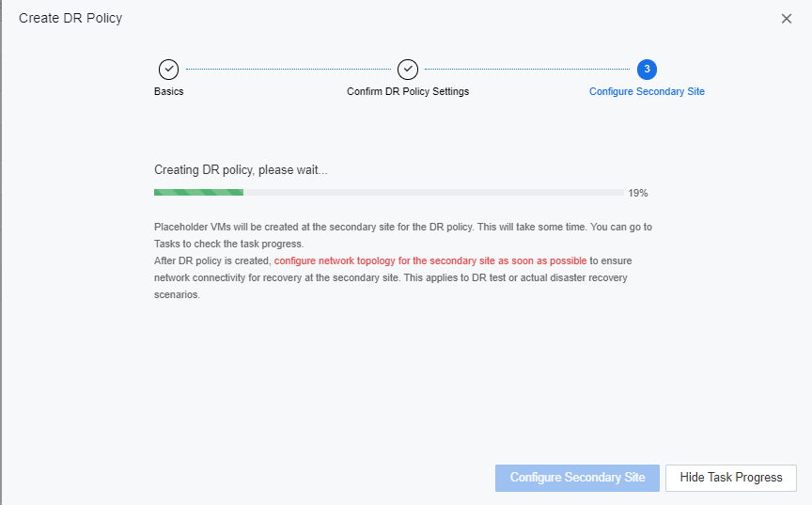Image resolution: width=812 pixels, height=505 pixels.
Task: Click the Hide Task Progress button
Action: click(x=730, y=478)
